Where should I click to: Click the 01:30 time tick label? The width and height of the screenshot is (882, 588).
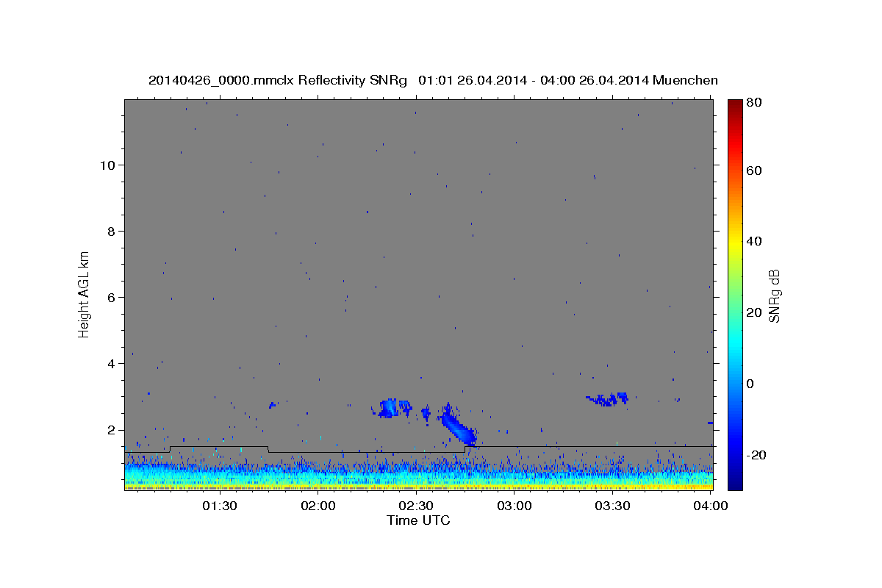pos(219,506)
